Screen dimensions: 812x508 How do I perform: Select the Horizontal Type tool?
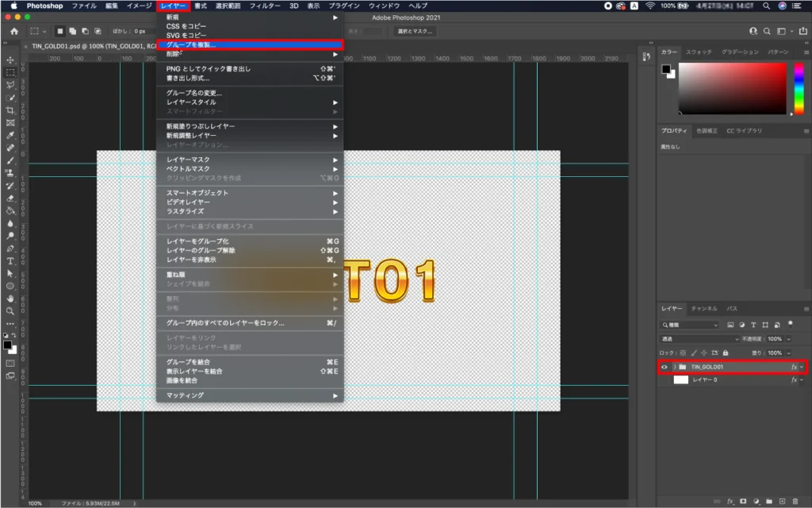10,261
